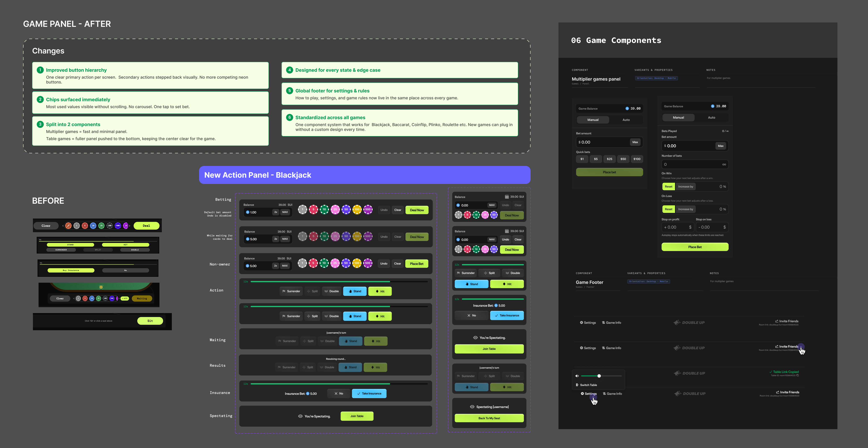
Task: Select the 500 chip beside Place Bet button
Action: pyautogui.click(x=368, y=263)
